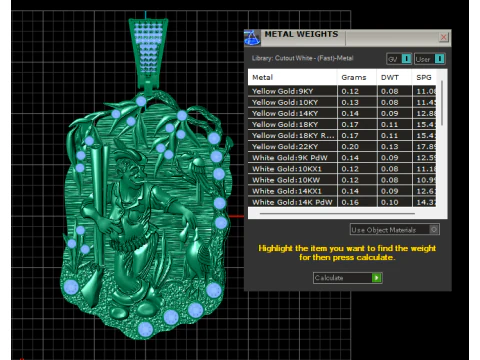Click the metal list vertical scrollbar
This screenshot has width=480, height=360.
point(442,103)
